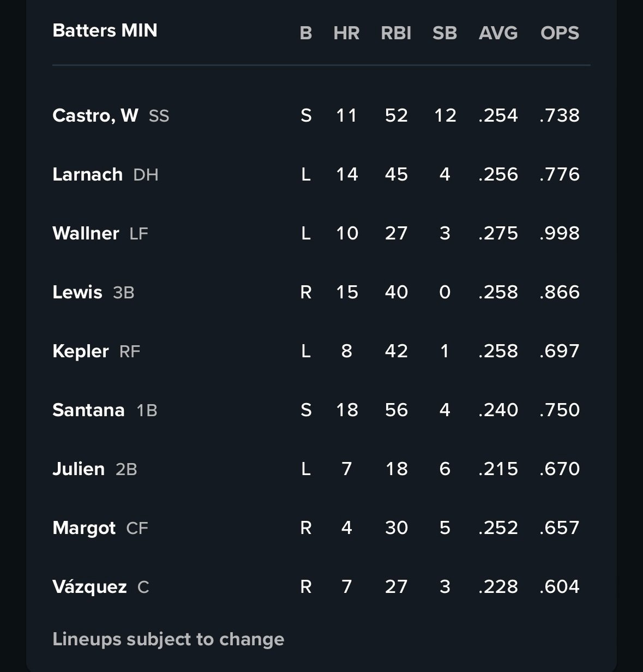This screenshot has height=672, width=643.
Task: Tap on Vázquez player name
Action: click(89, 587)
